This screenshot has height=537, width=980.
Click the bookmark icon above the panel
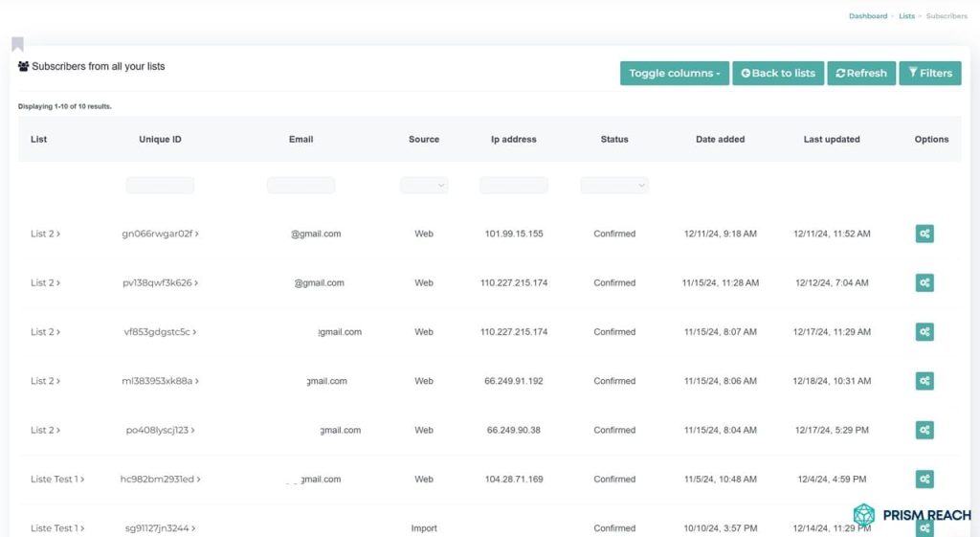point(17,44)
